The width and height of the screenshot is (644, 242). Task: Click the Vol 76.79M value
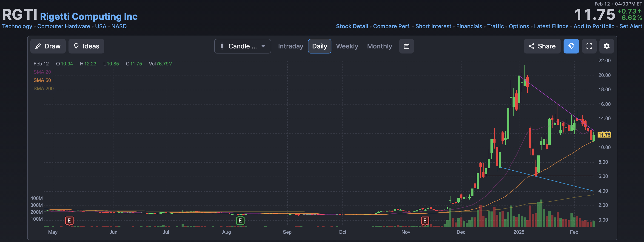(x=161, y=64)
